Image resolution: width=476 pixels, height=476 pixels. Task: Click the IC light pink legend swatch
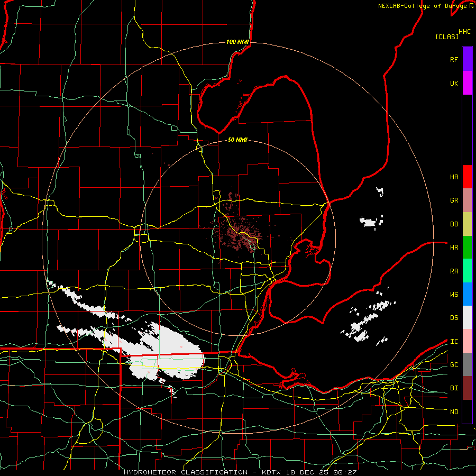467,341
